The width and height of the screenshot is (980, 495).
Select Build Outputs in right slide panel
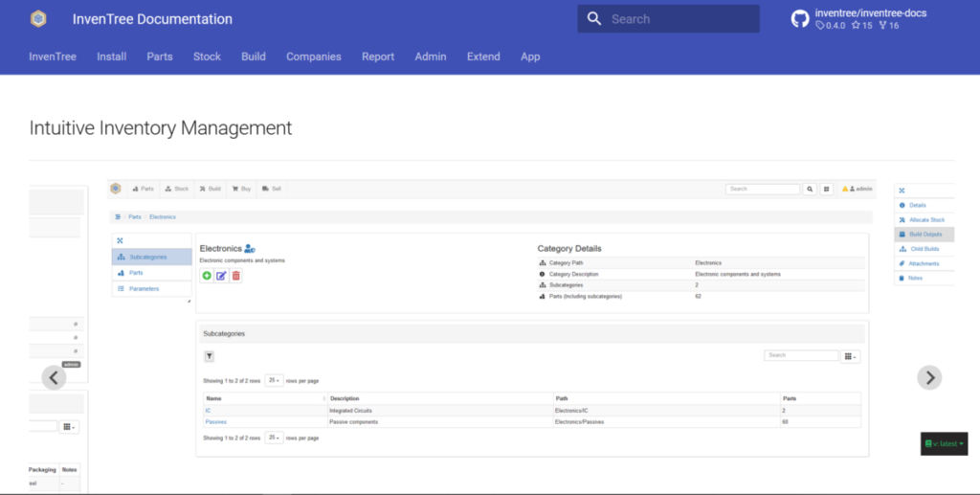[924, 235]
